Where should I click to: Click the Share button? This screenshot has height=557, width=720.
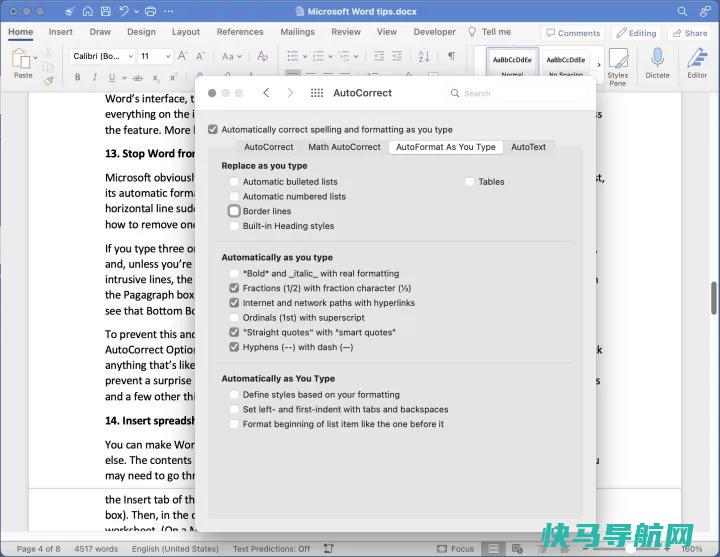[690, 33]
